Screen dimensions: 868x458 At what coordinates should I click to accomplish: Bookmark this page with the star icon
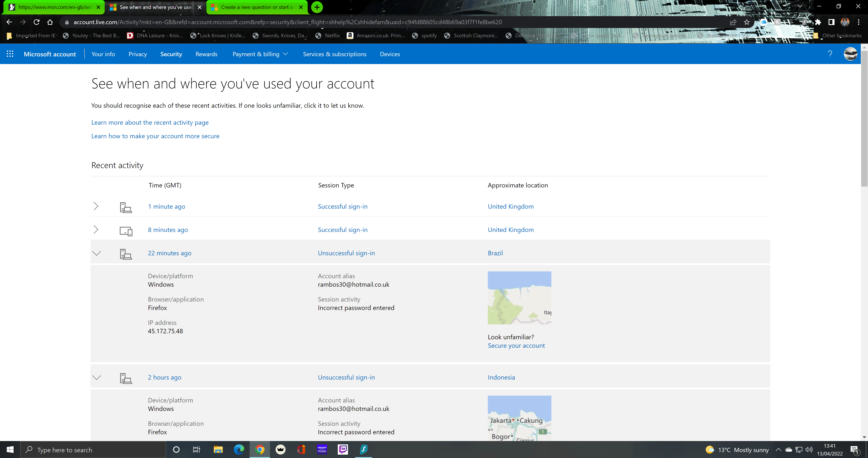[747, 22]
